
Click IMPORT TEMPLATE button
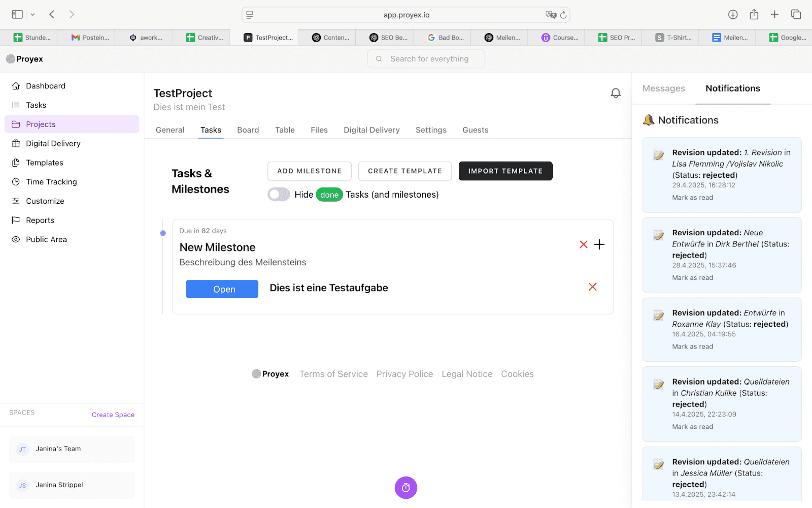click(505, 171)
